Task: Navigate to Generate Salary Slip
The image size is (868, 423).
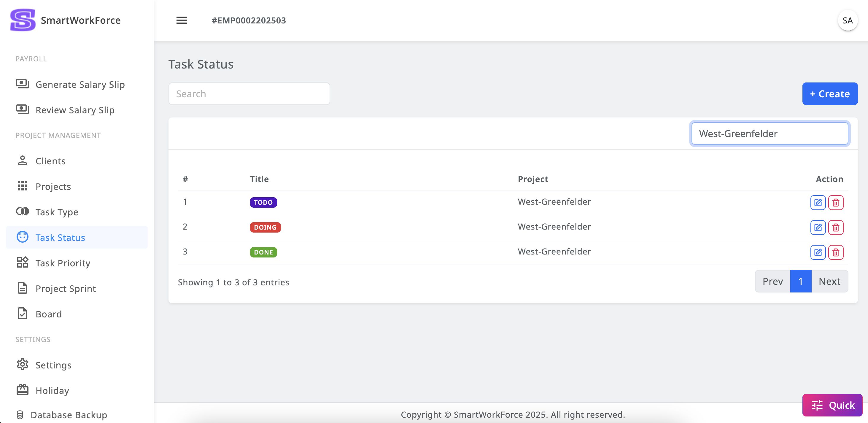Action: point(80,84)
